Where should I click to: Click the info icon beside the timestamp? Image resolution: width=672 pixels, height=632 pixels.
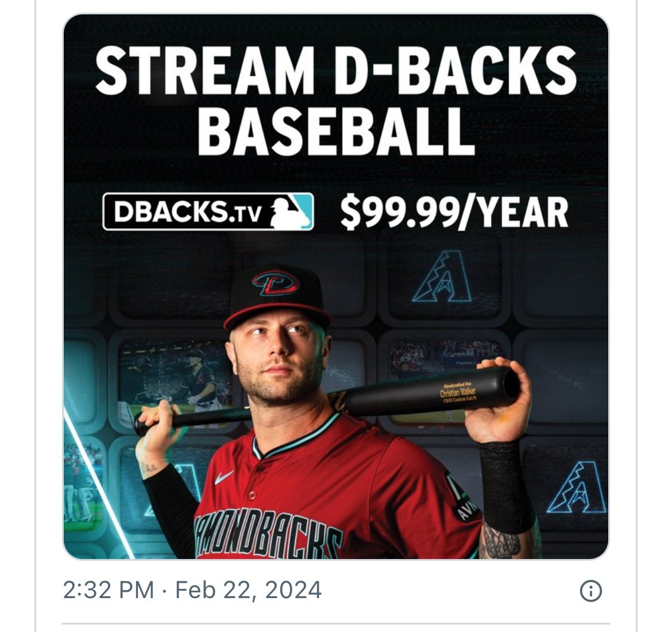coord(590,591)
